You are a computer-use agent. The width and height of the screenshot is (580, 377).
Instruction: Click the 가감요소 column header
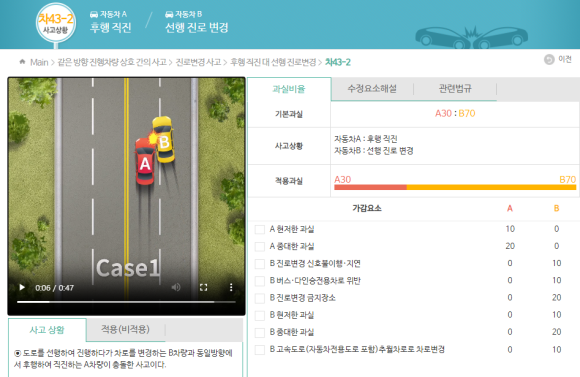tap(367, 208)
